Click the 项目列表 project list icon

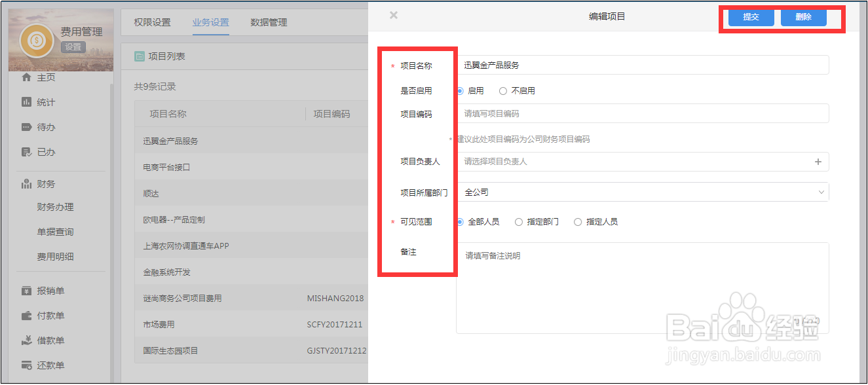tap(138, 56)
